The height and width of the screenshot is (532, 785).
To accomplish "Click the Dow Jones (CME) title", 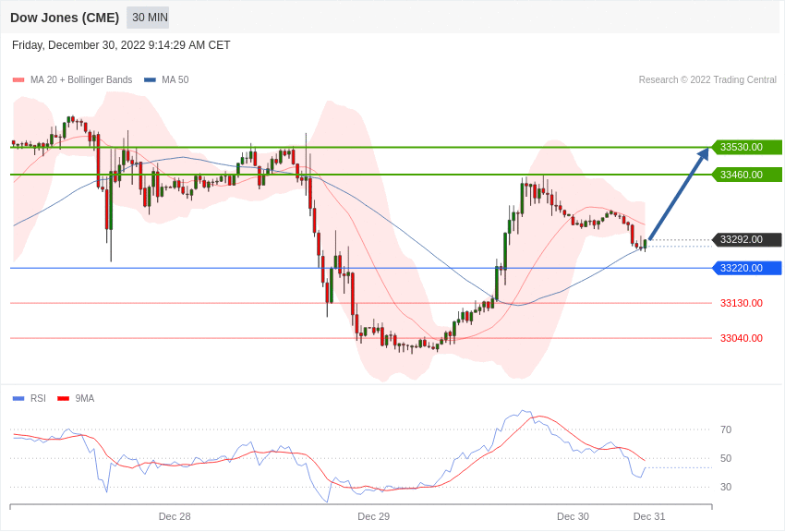I will tap(65, 18).
